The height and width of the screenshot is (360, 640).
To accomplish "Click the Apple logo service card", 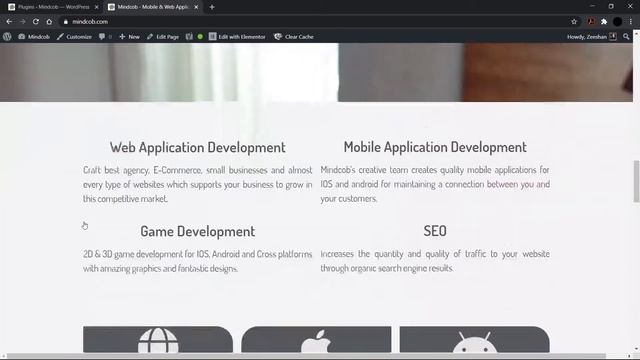I will (316, 339).
